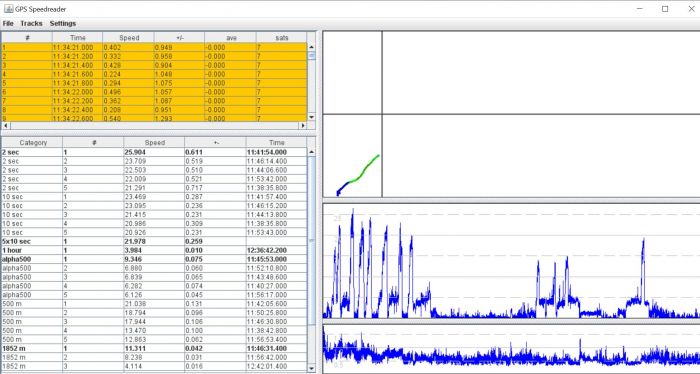Image resolution: width=700 pixels, height=374 pixels.
Task: Click the up arrow of the results table scrollbar
Action: tap(311, 152)
